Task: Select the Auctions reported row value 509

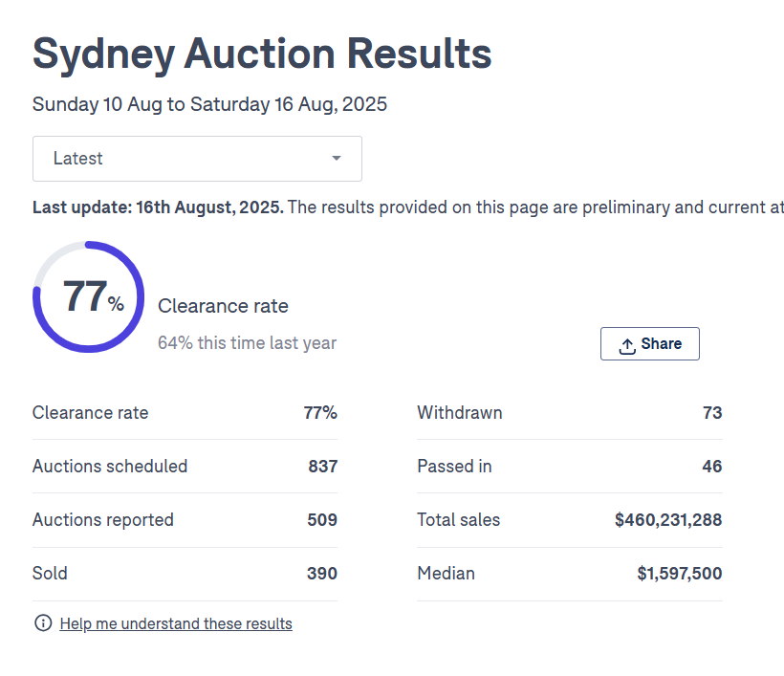Action: coord(322,520)
